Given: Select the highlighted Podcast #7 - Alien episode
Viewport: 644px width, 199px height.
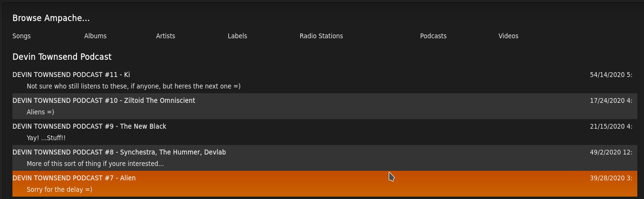Looking at the screenshot, I should [74, 178].
